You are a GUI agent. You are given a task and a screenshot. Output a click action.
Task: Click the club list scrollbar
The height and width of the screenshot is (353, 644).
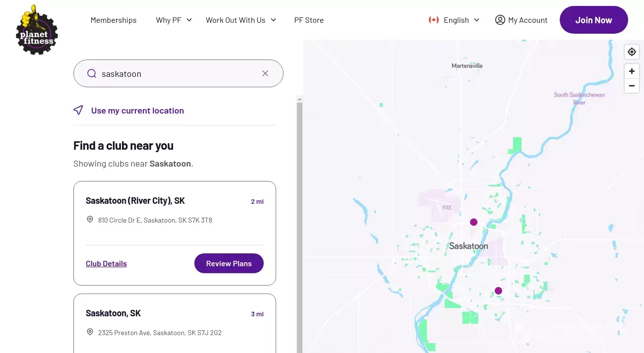[x=299, y=223]
